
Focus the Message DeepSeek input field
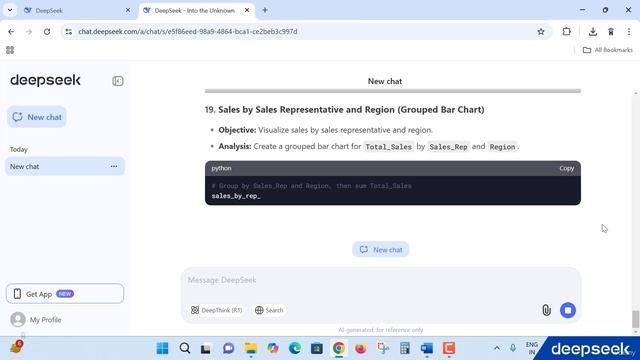click(381, 280)
